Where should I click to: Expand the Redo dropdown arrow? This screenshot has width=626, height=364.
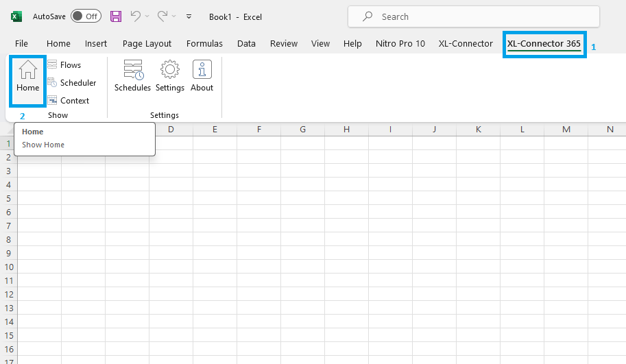(x=173, y=16)
